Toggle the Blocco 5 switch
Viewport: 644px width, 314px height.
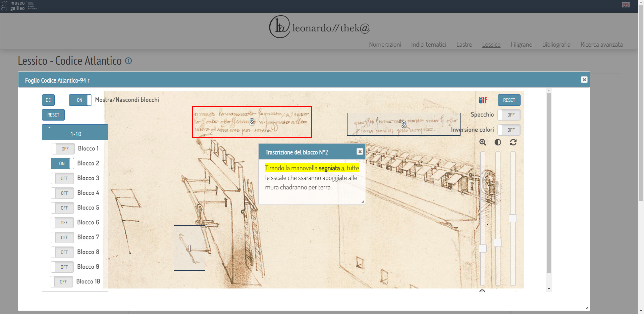tap(62, 208)
